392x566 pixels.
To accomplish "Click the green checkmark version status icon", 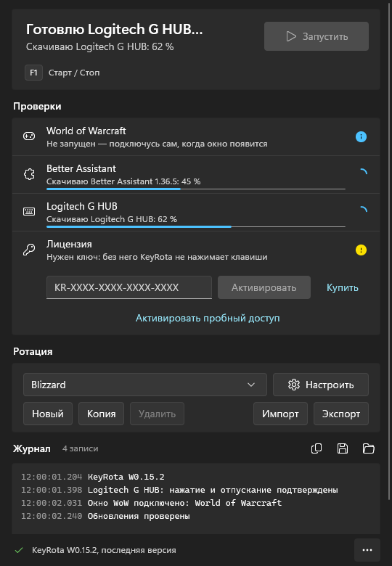I will (19, 550).
